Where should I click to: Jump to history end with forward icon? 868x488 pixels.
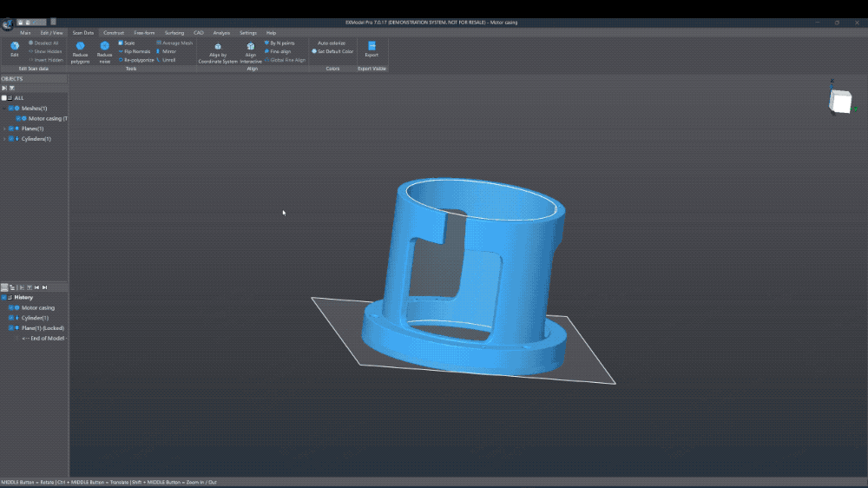tap(45, 287)
